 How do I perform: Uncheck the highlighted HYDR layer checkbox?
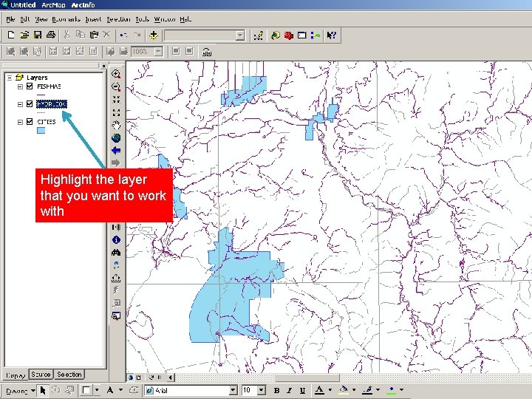(x=30, y=104)
